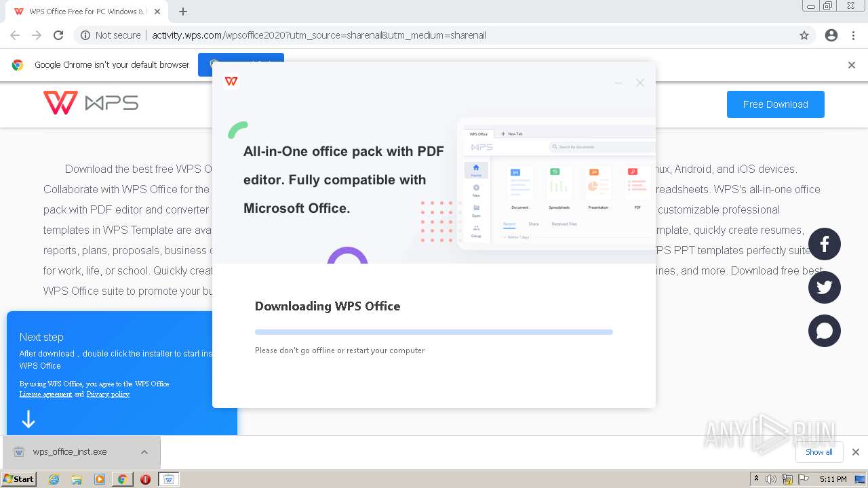Viewport: 868px width, 488px height.
Task: Open Chrome three-dot menu
Action: 854,35
